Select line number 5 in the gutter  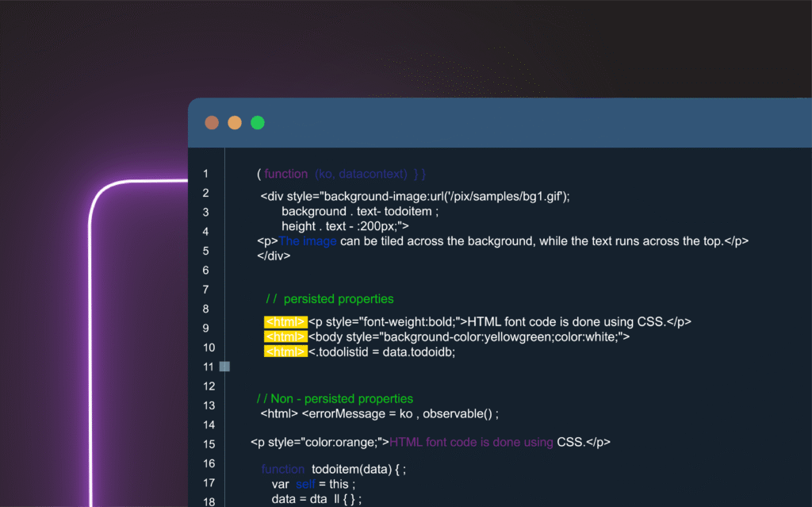click(205, 251)
